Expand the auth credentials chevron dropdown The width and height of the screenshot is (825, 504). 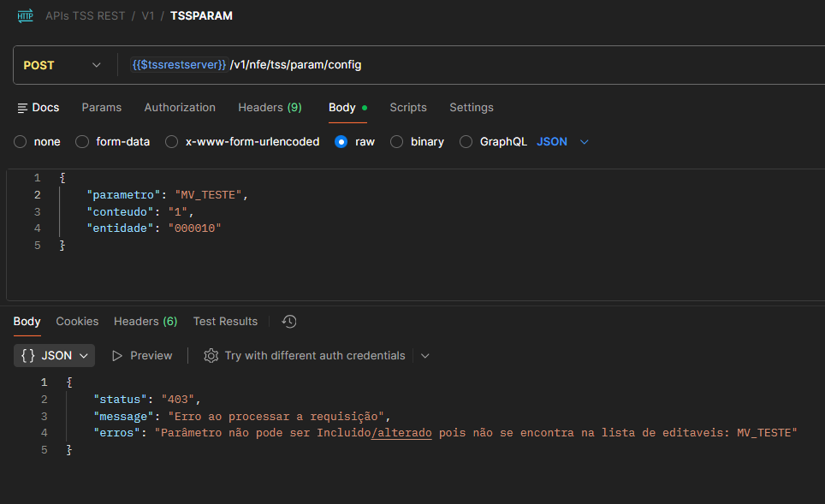tap(425, 355)
